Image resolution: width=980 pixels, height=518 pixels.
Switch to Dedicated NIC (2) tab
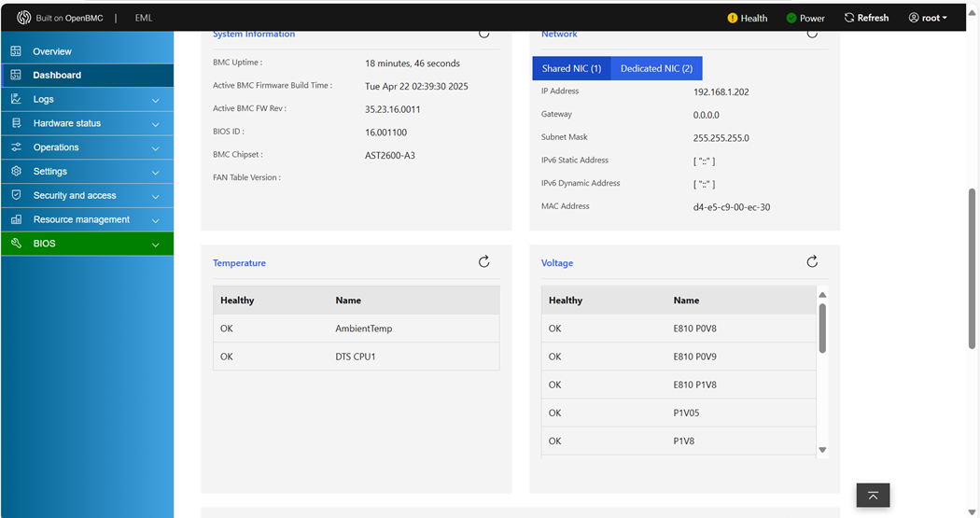click(x=656, y=68)
